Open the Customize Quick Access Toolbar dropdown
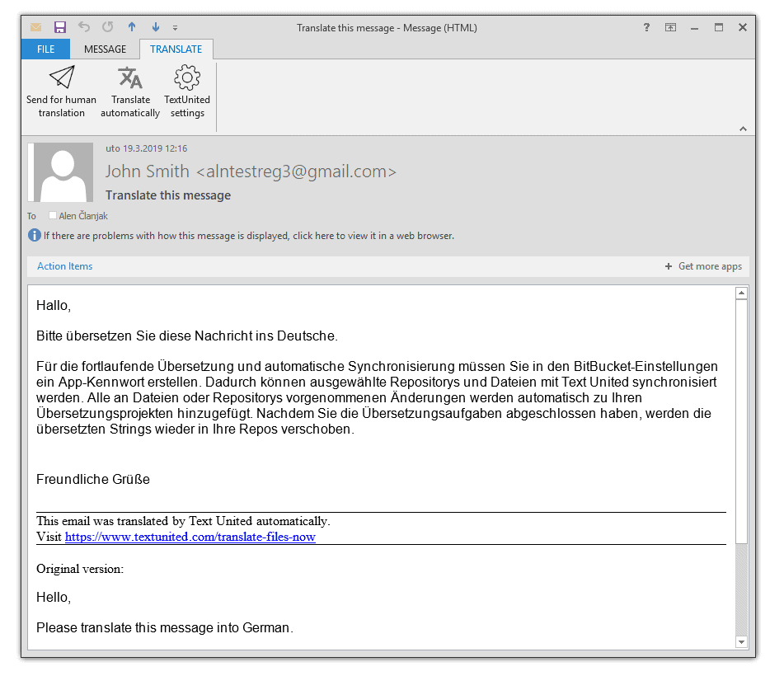This screenshot has height=690, width=784. [175, 28]
